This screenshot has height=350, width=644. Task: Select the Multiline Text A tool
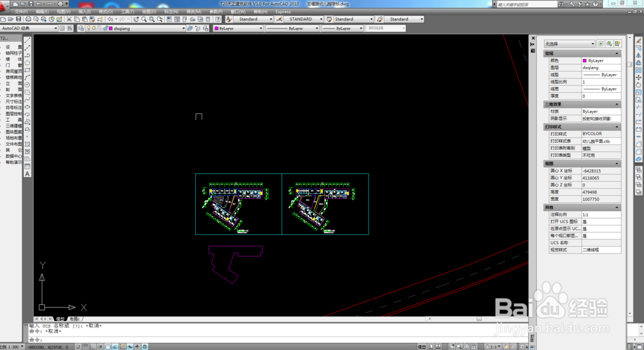click(x=28, y=174)
